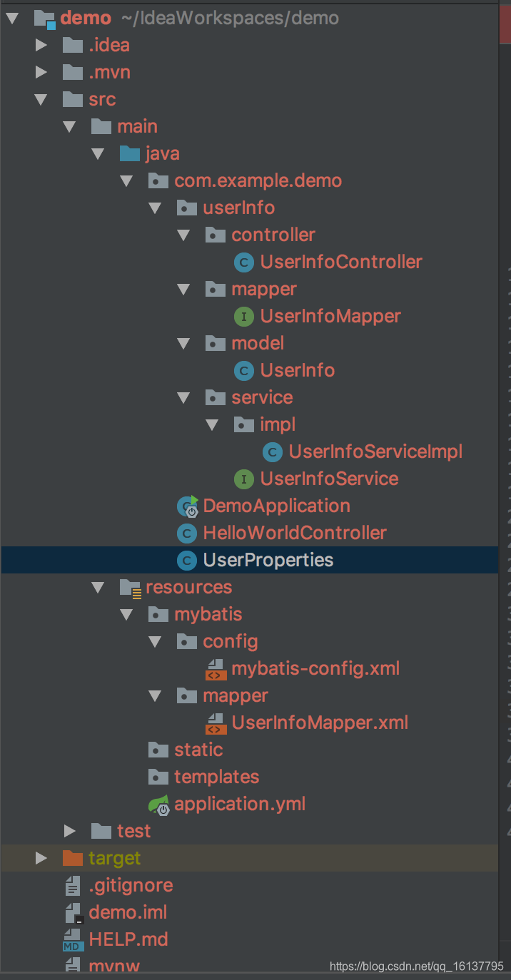The width and height of the screenshot is (511, 980).
Task: Collapse the demo project root arrow
Action: [13, 18]
